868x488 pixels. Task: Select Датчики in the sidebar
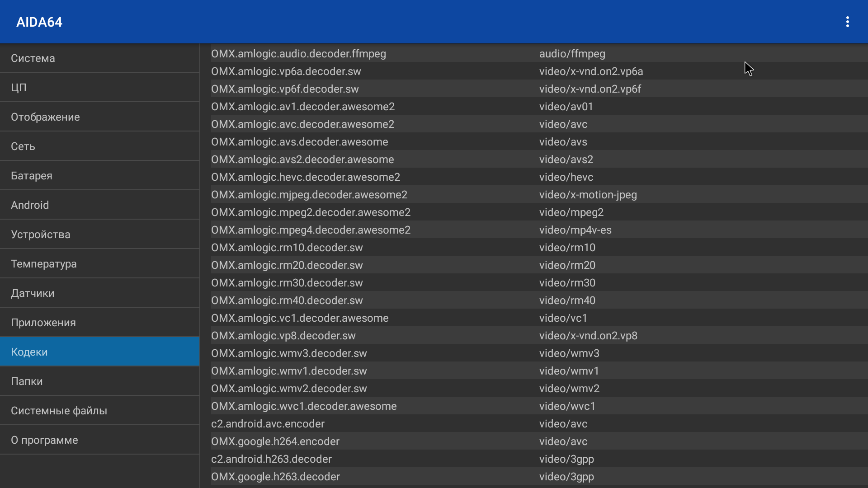tap(99, 293)
